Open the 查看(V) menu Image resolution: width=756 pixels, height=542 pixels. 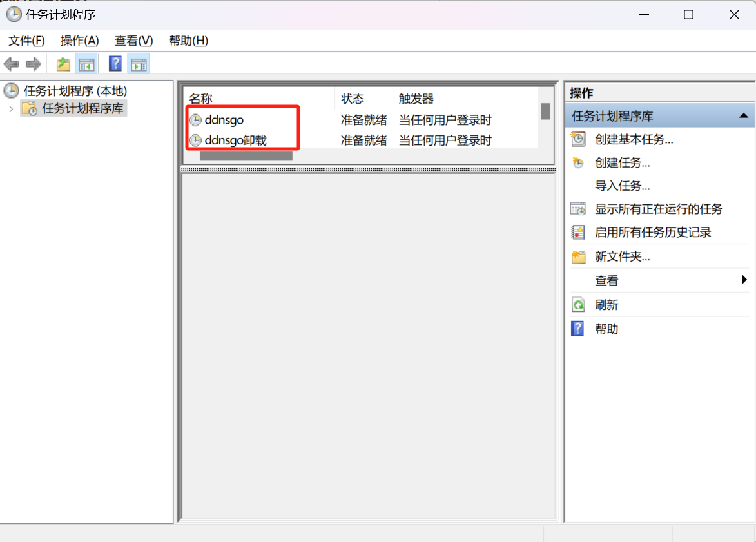[133, 41]
